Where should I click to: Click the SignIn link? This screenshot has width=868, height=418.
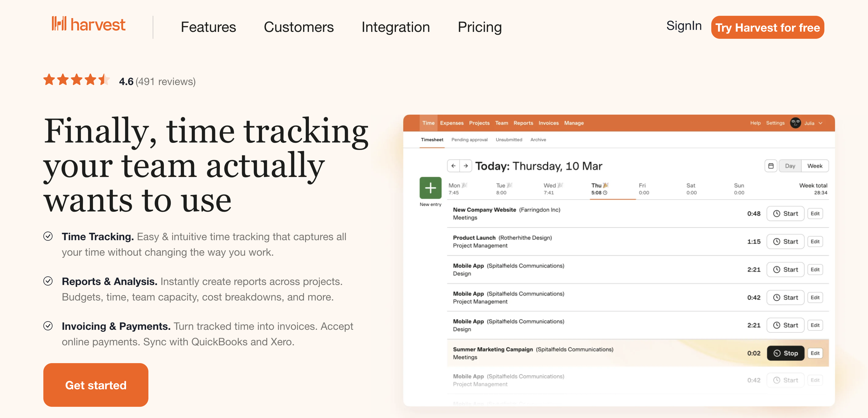[684, 26]
